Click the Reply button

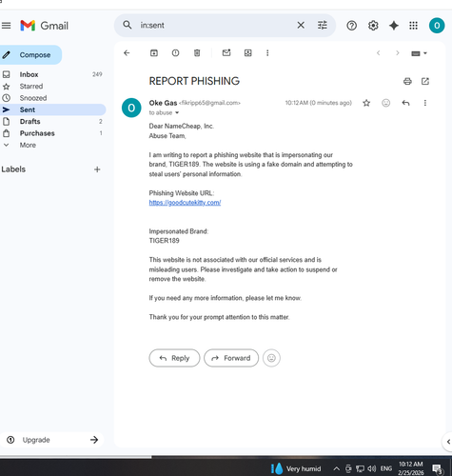[x=174, y=358]
